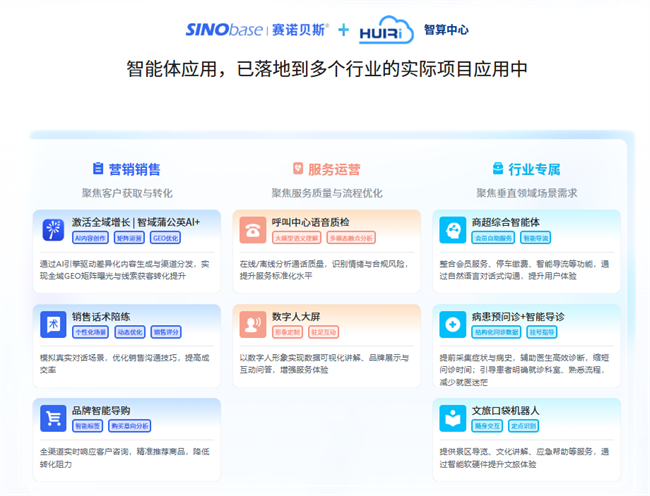The width and height of the screenshot is (650, 496).
Task: Click the AI head icon for 商超综合智能体
Action: tap(451, 230)
